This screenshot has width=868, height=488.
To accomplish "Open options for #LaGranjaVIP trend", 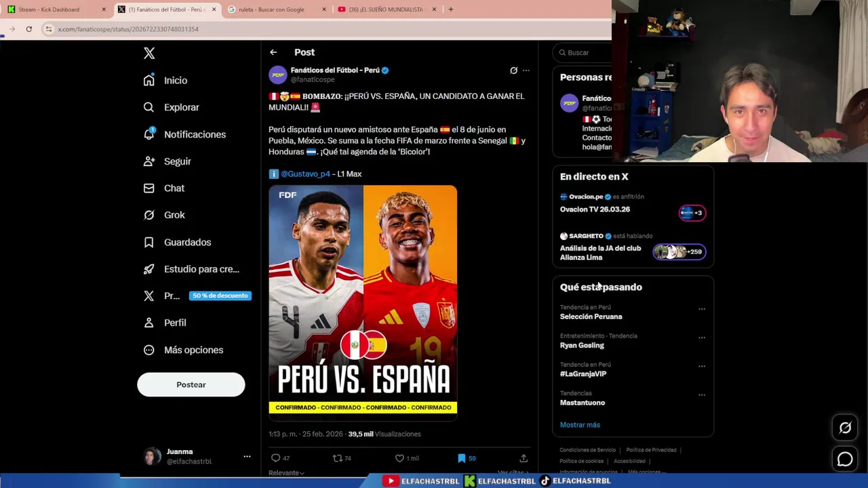I will [702, 366].
